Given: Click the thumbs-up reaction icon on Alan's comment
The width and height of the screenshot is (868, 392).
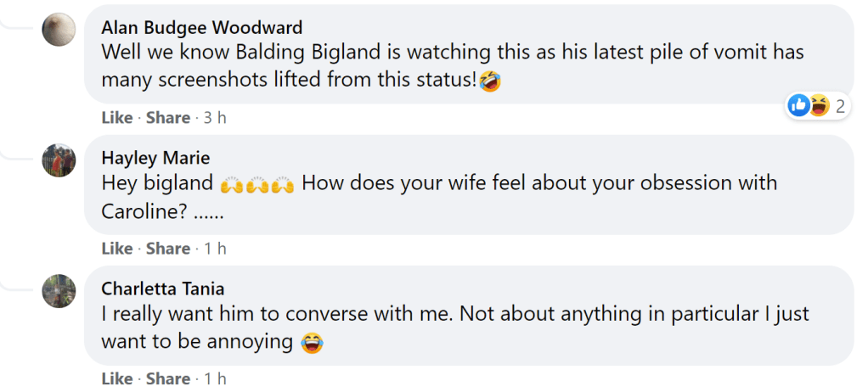Looking at the screenshot, I should point(799,106).
